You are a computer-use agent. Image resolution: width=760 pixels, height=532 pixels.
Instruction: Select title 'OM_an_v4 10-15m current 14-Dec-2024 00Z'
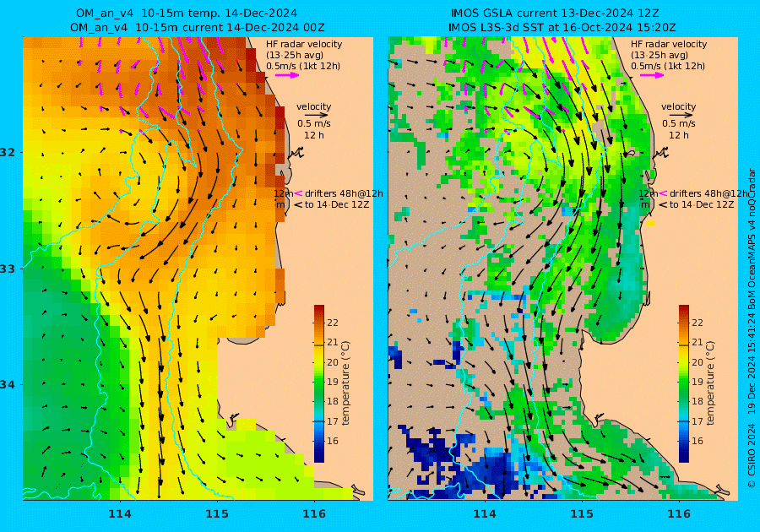click(198, 28)
